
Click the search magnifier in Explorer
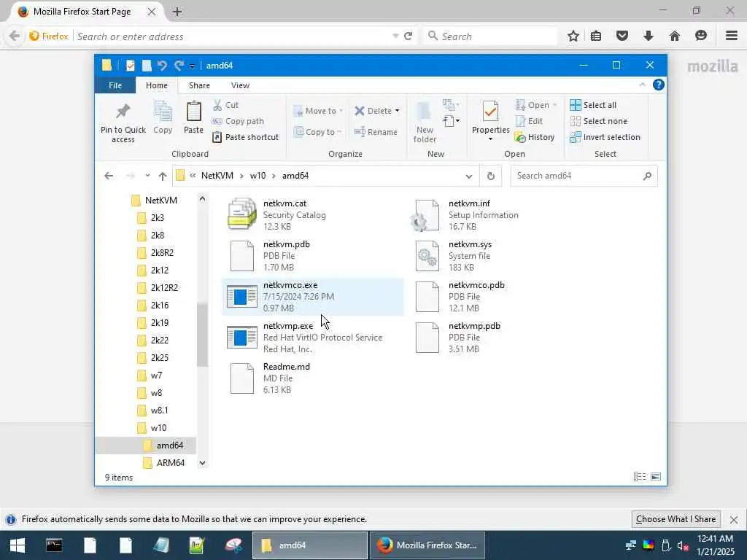point(647,176)
